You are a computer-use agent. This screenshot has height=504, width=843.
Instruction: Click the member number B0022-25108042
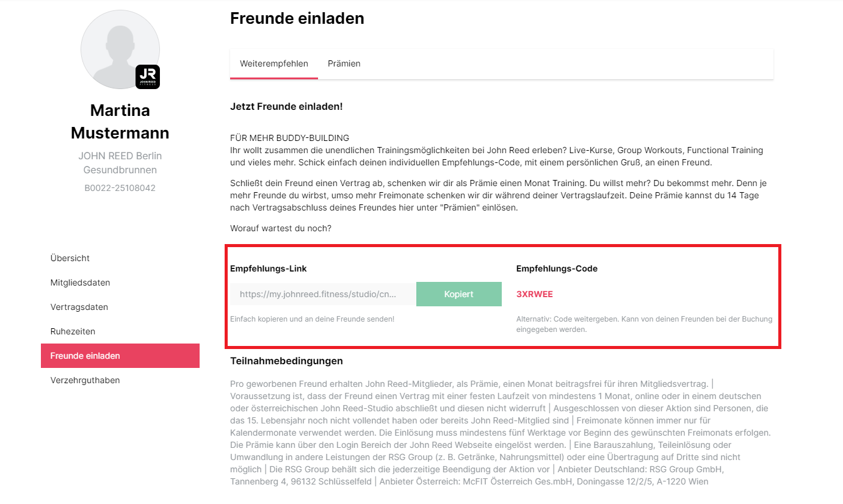120,188
